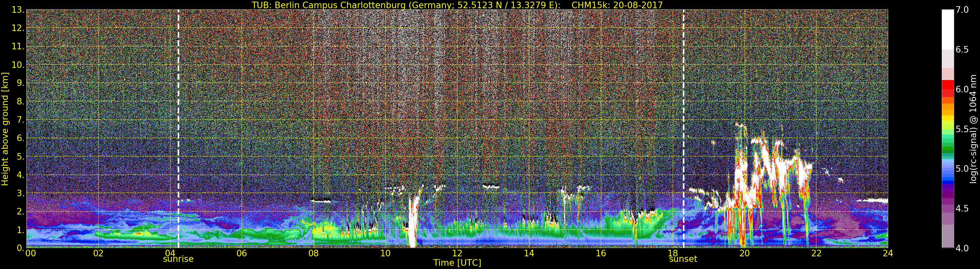Click the height axis tick label 8
Screen dimensions: 980x269
click(21, 102)
